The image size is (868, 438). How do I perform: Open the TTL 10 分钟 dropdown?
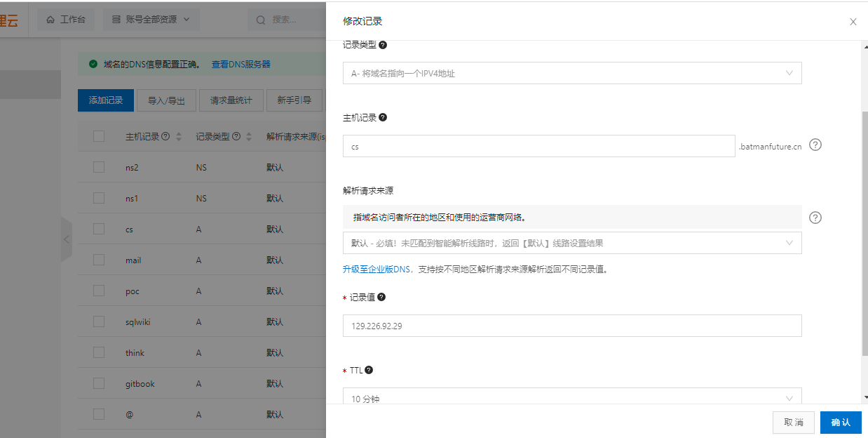[x=572, y=396]
